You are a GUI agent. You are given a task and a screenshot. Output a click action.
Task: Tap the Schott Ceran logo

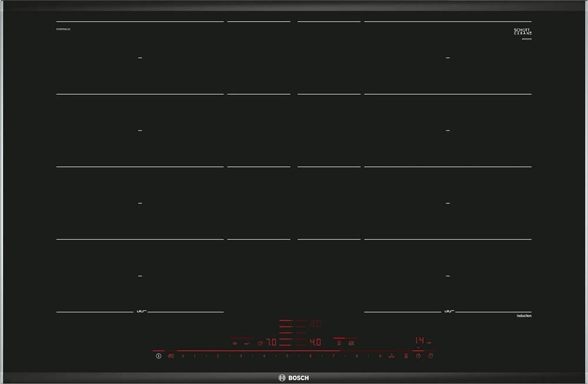pyautogui.click(x=523, y=32)
